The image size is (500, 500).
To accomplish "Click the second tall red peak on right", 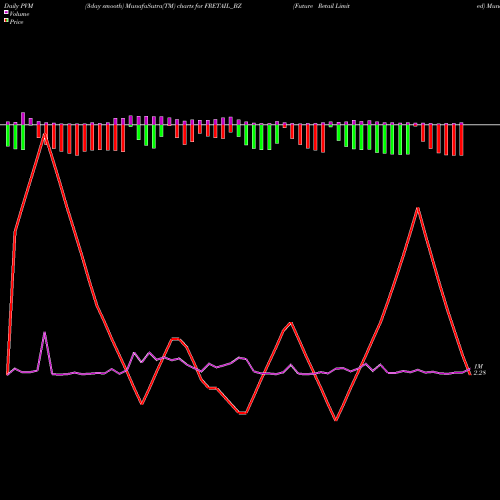I will point(418,209).
